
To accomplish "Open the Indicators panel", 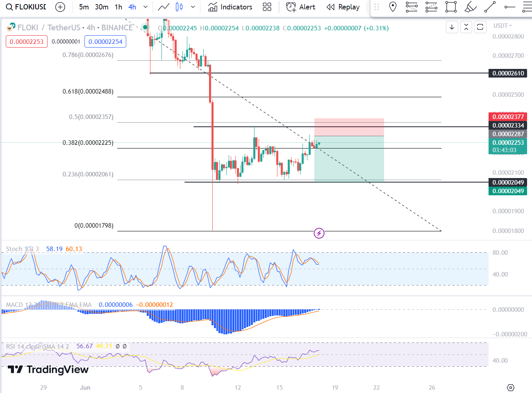I will [x=230, y=7].
